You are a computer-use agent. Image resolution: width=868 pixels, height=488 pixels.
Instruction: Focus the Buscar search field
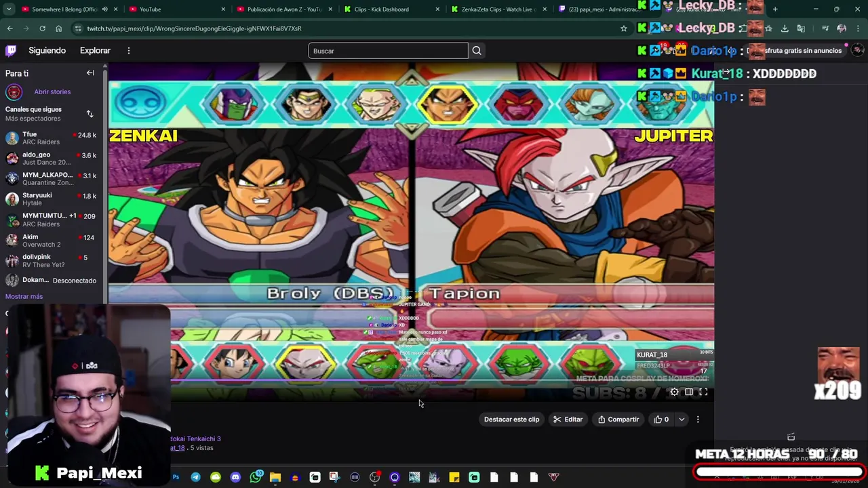click(x=388, y=51)
